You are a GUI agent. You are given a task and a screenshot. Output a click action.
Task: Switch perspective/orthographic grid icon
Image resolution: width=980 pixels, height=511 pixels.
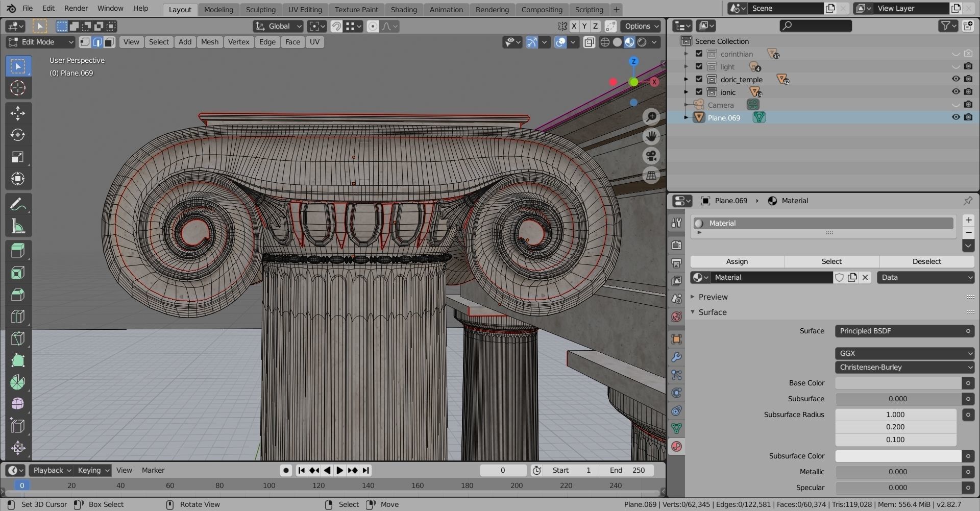coord(651,175)
